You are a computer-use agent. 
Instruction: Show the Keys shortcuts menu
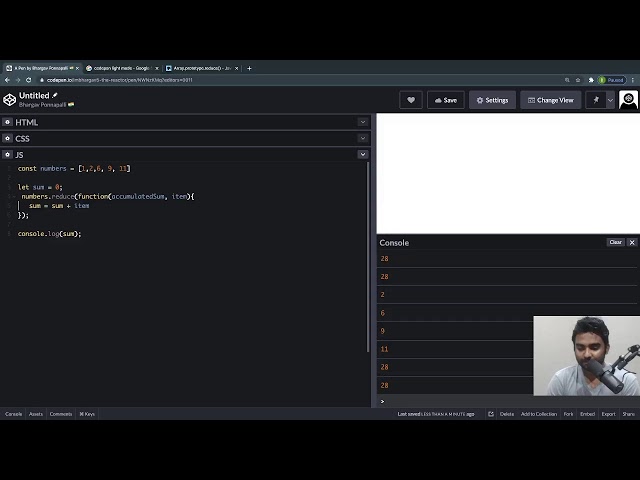(x=87, y=414)
